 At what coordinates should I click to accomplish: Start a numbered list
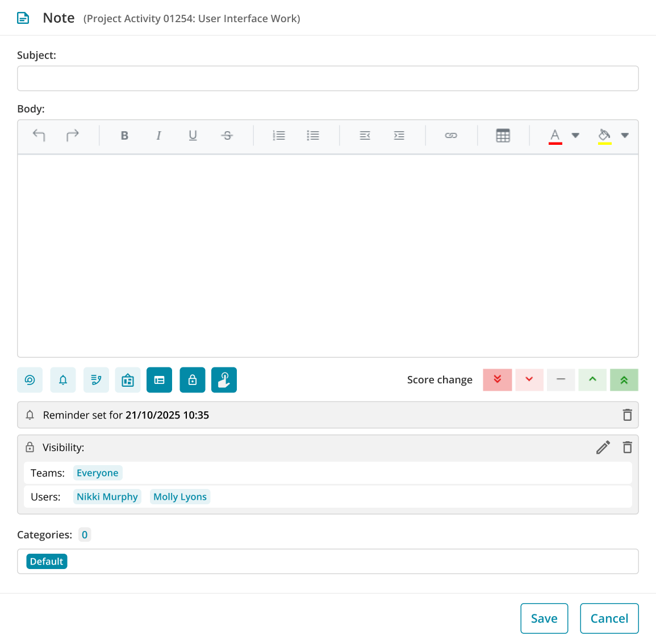pyautogui.click(x=279, y=135)
